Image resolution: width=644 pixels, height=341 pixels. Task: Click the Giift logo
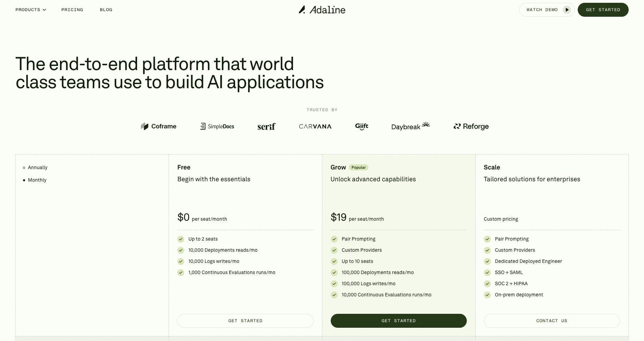click(361, 126)
